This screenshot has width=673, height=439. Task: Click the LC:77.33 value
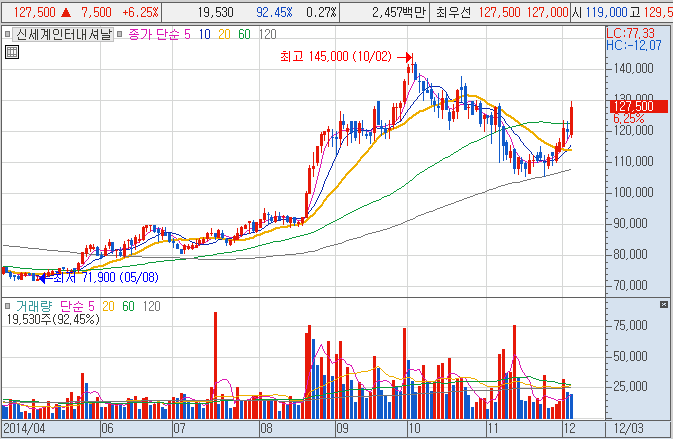pos(630,33)
